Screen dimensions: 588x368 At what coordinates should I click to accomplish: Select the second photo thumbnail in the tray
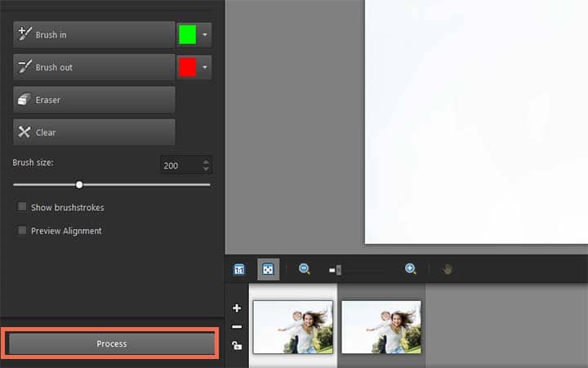[381, 327]
